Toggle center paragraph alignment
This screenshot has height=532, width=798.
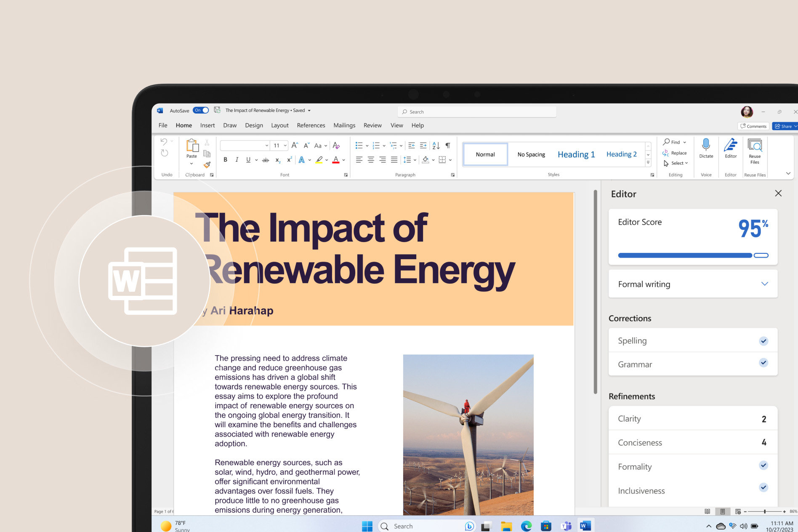[370, 159]
